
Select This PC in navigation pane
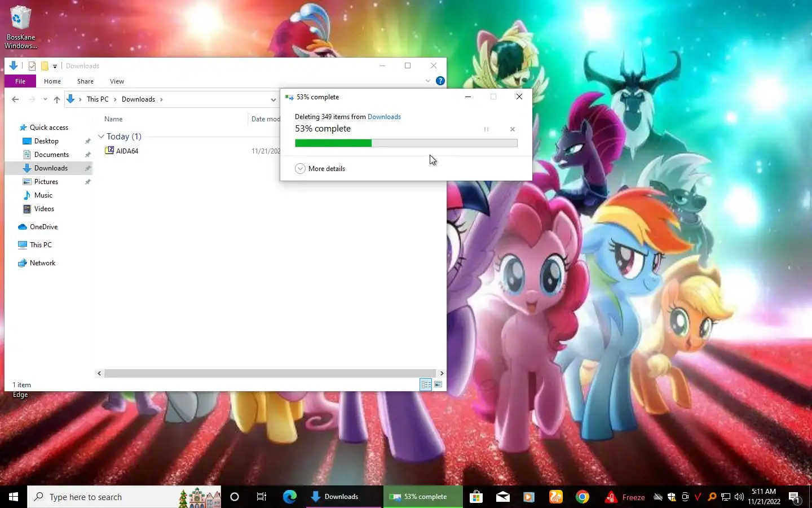pyautogui.click(x=41, y=245)
